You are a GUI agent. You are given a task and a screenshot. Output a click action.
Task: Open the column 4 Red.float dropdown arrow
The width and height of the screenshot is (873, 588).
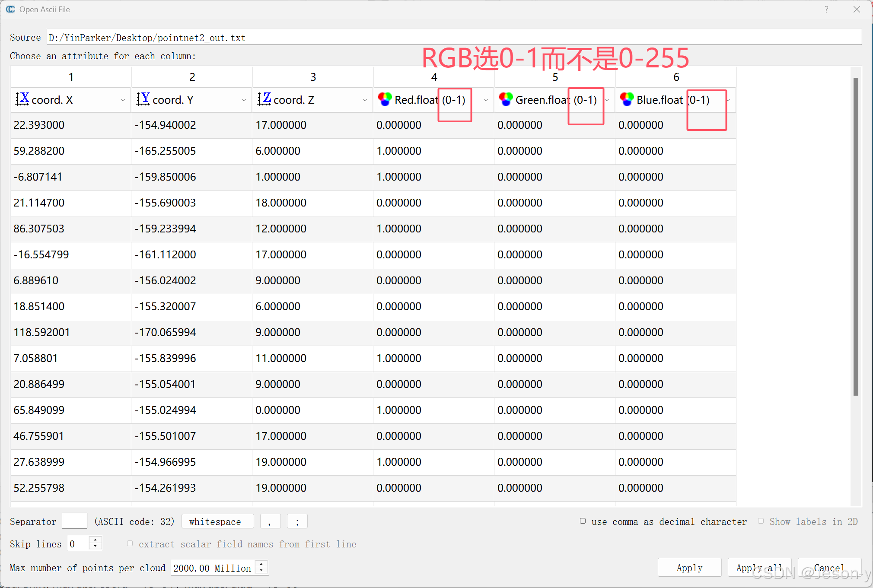coord(486,100)
